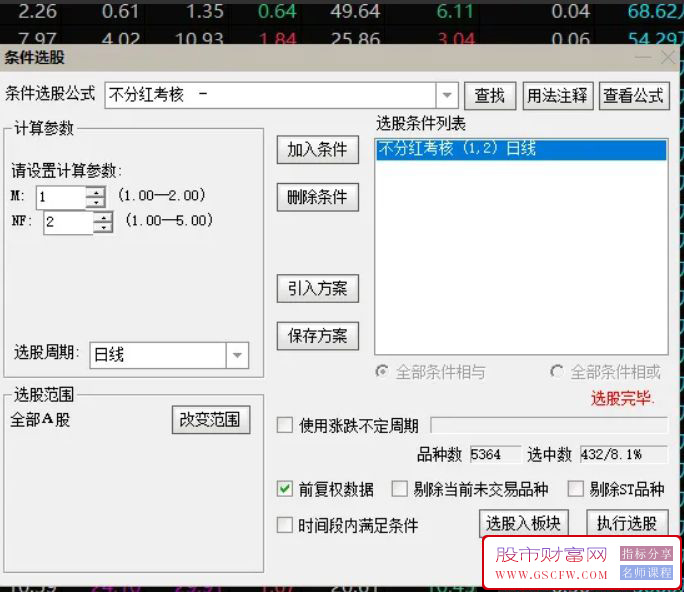Decrease the M parameter with down arrow

click(96, 202)
